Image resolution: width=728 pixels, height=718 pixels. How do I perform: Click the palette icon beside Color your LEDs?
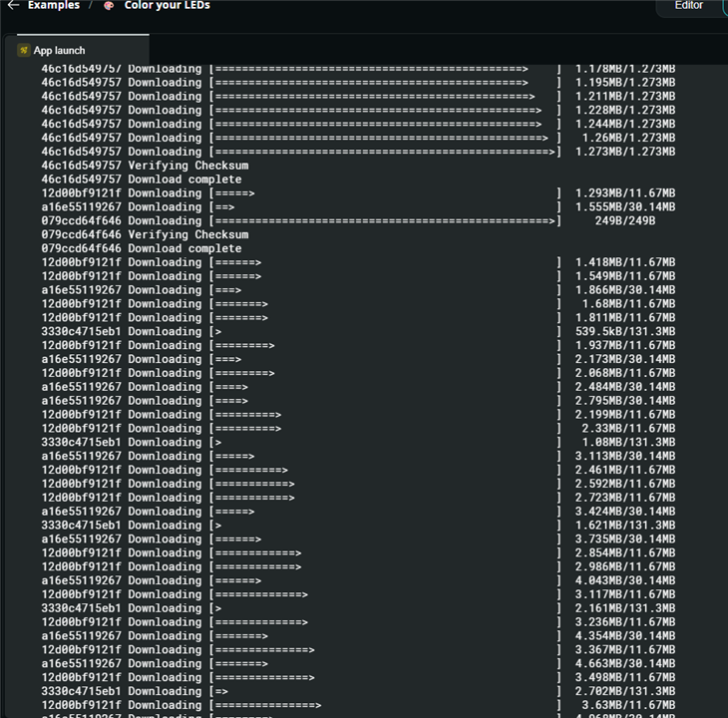pyautogui.click(x=109, y=6)
